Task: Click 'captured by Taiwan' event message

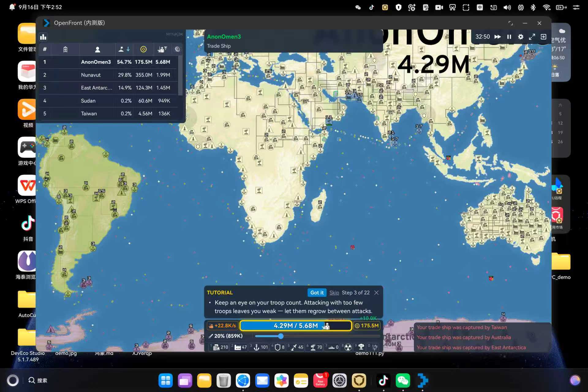Action: [x=462, y=327]
